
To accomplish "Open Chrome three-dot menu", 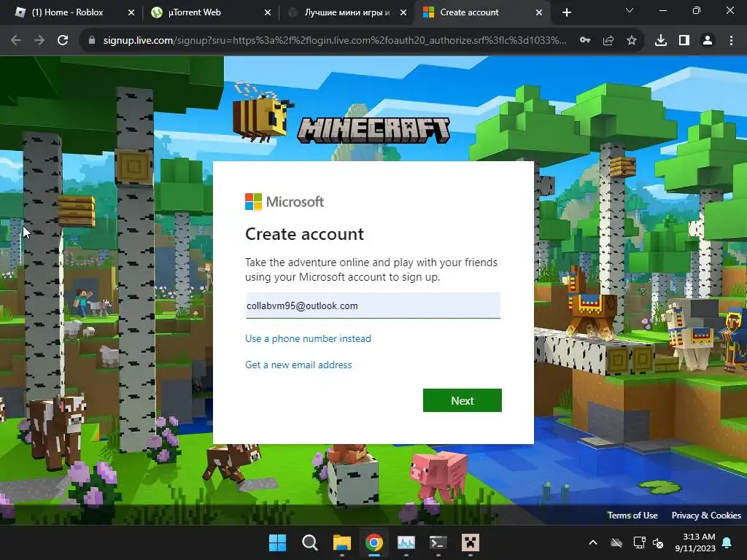I will (x=731, y=41).
